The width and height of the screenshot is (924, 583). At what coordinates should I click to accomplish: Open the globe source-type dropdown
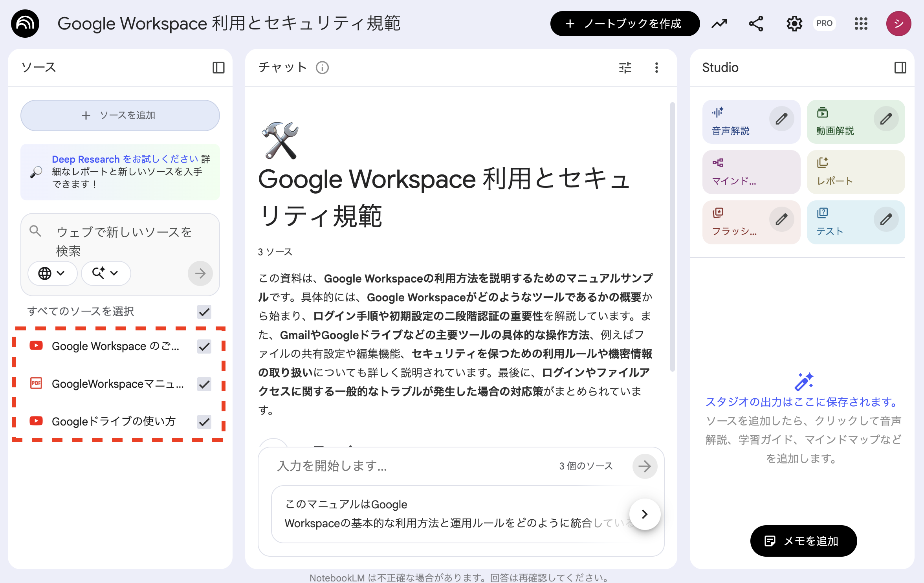[52, 273]
